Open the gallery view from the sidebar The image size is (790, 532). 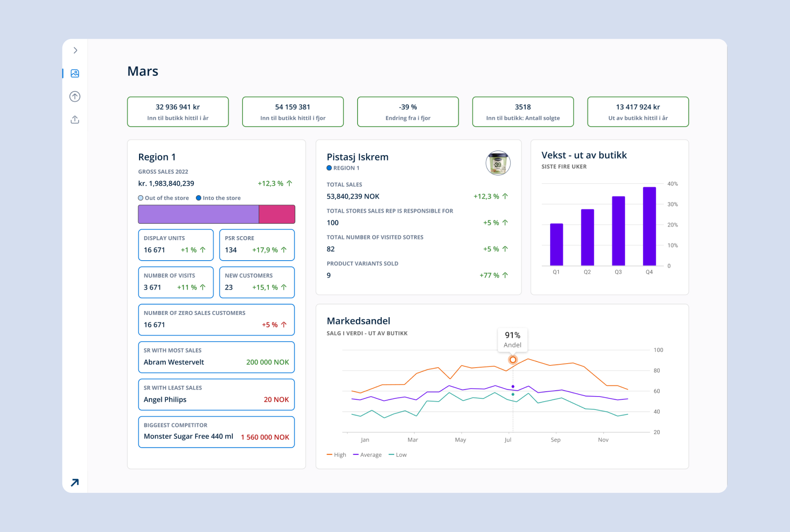pyautogui.click(x=74, y=73)
